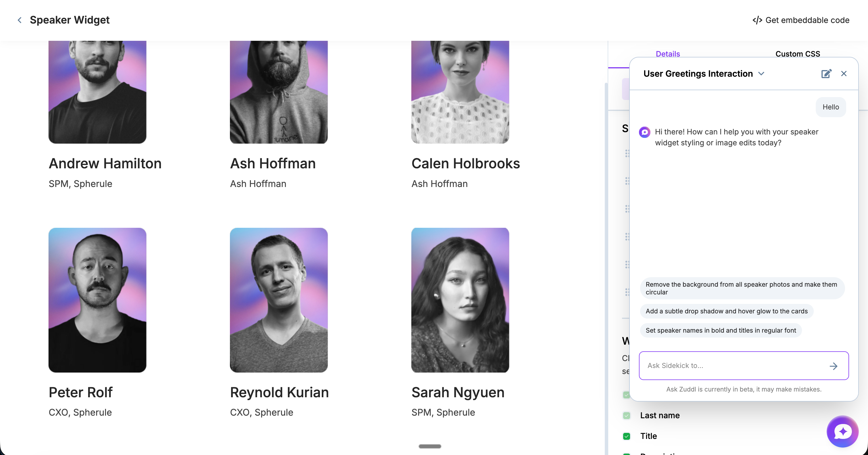The height and width of the screenshot is (455, 868).
Task: Send message with the arrow icon
Action: [x=833, y=366]
